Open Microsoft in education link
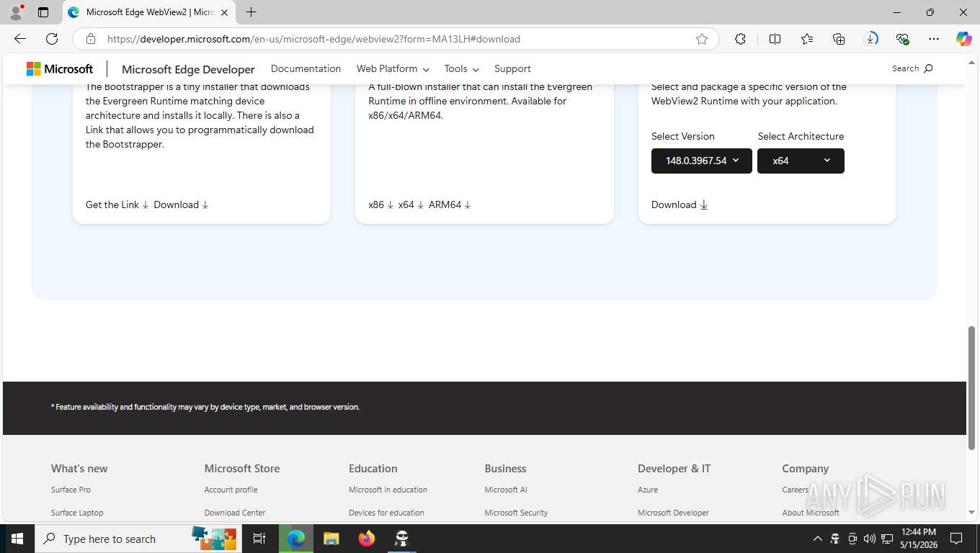The width and height of the screenshot is (980, 553). coord(388,490)
